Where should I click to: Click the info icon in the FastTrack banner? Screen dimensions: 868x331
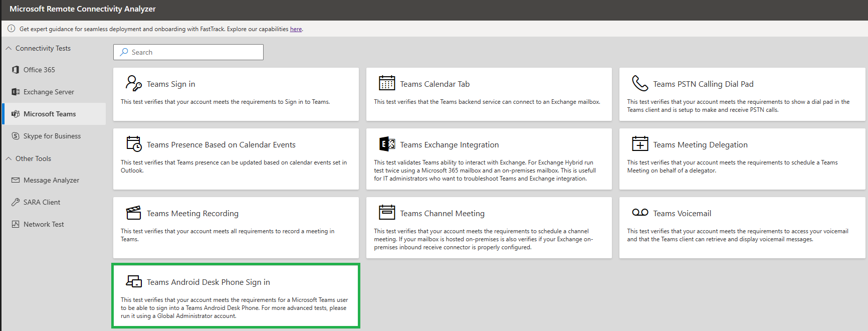click(x=11, y=29)
